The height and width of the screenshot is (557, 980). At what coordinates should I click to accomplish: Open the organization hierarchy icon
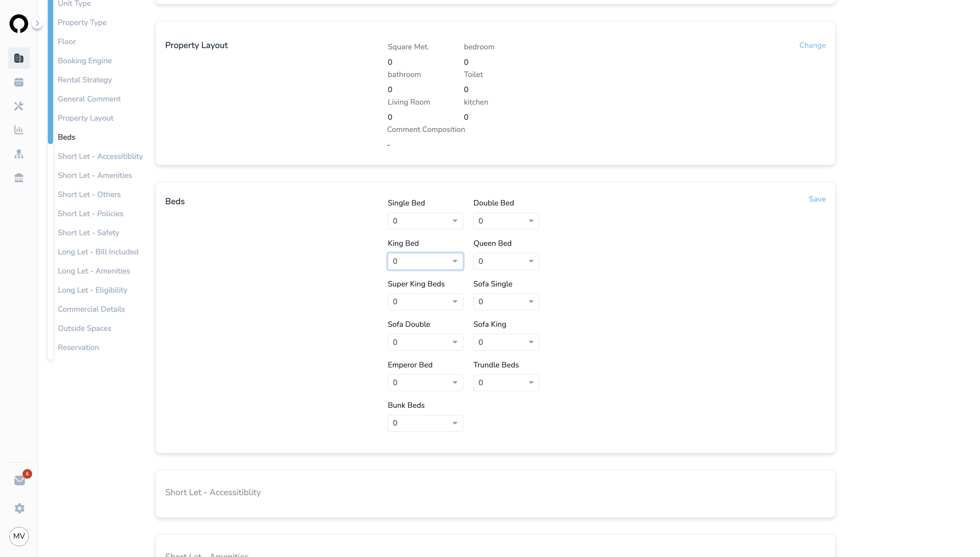(19, 154)
